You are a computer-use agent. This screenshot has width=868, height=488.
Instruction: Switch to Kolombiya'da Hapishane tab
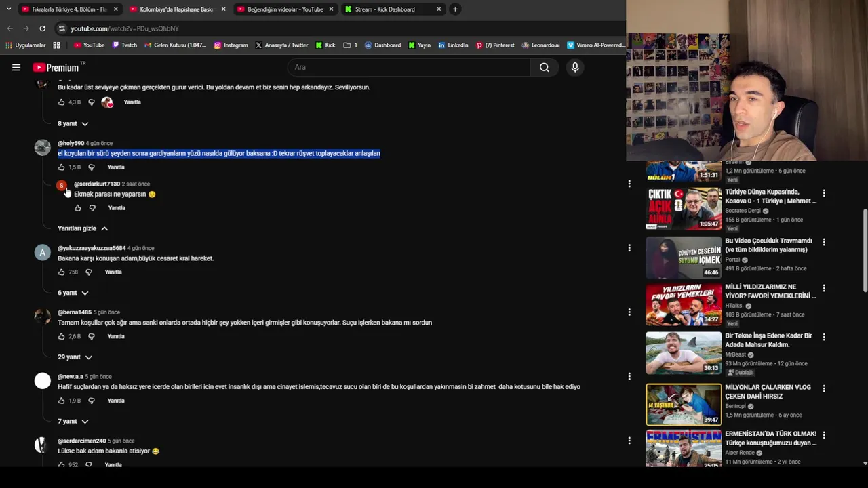coord(178,9)
